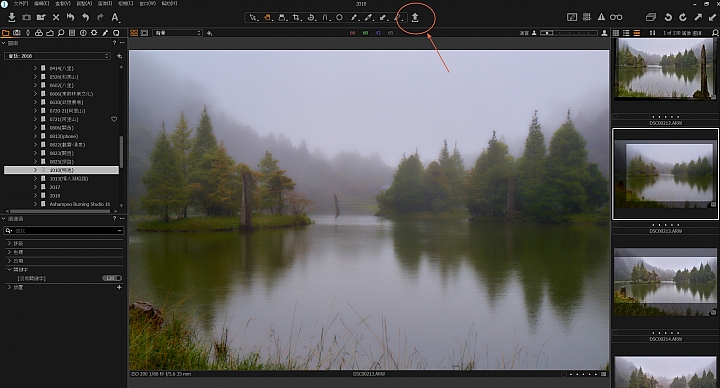Image resolution: width=720 pixels, height=388 pixels.
Task: Open the Exposure tool tab
Action: pyautogui.click(x=50, y=33)
